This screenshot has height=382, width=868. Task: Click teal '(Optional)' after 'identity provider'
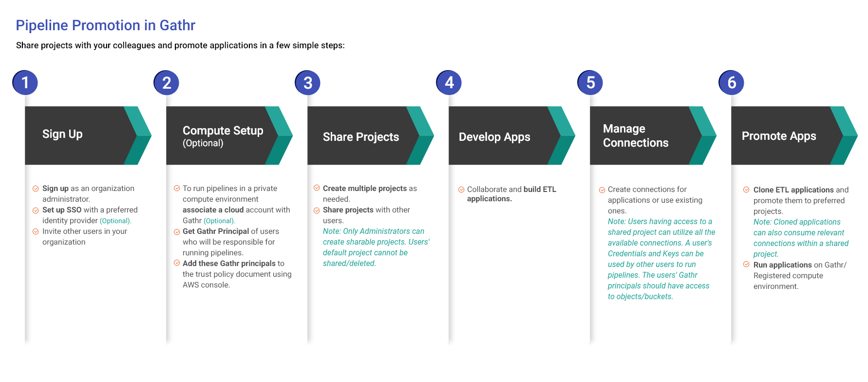pyautogui.click(x=115, y=221)
